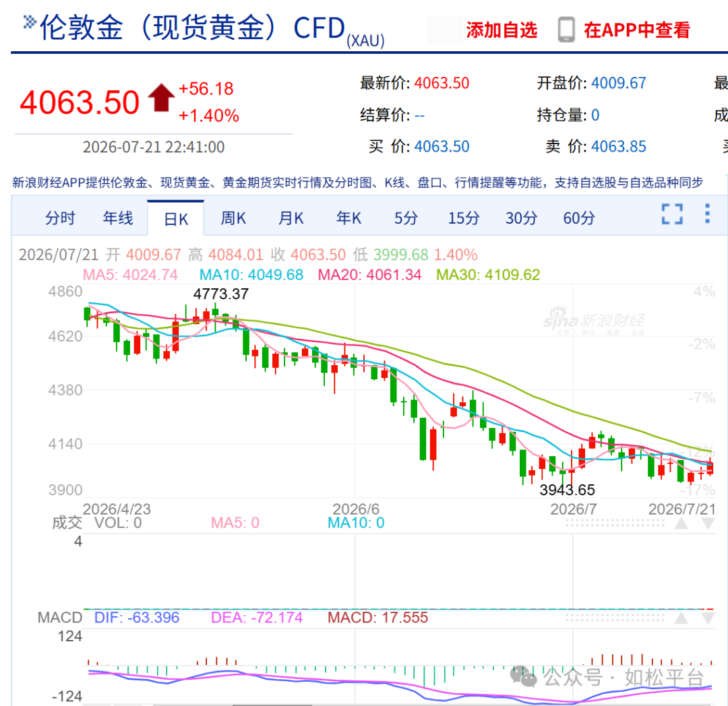Screen dimensions: 728x706
Task: Click the VOL: 0 volume label
Action: (x=118, y=523)
